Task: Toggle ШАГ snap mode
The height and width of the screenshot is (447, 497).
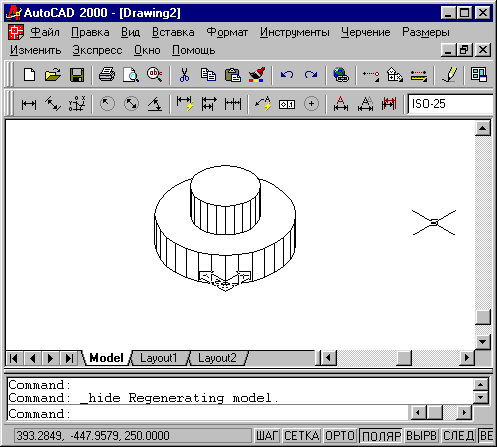Action: [267, 436]
